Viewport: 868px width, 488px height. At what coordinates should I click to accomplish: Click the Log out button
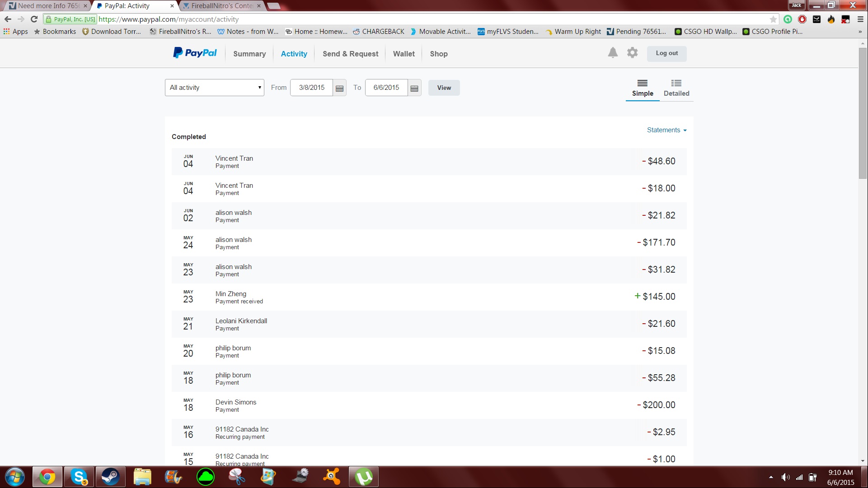tap(666, 53)
